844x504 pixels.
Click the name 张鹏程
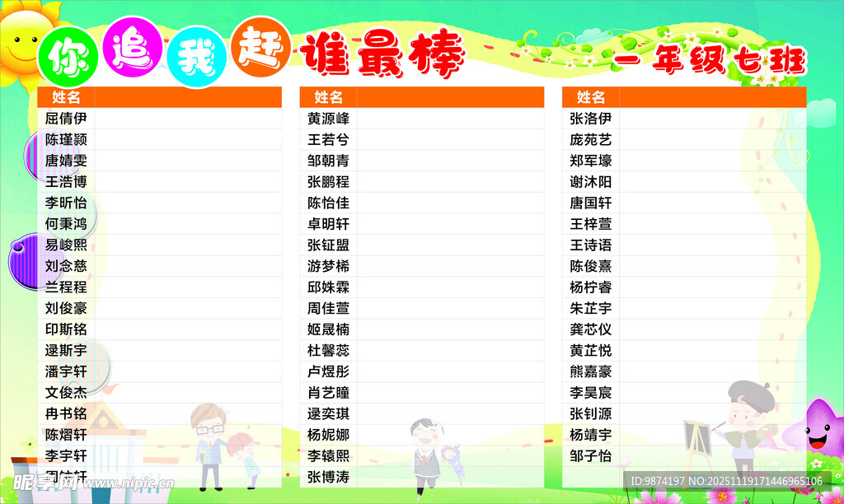point(328,182)
